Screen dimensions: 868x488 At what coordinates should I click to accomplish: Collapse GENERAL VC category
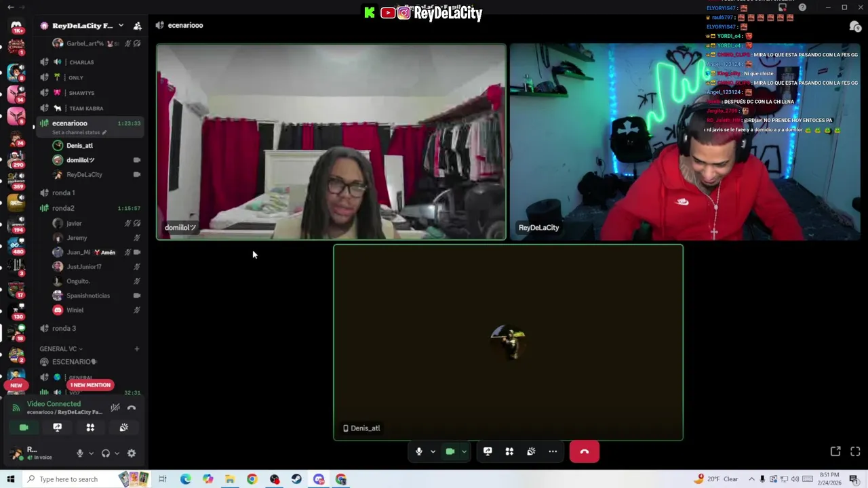[x=61, y=349]
